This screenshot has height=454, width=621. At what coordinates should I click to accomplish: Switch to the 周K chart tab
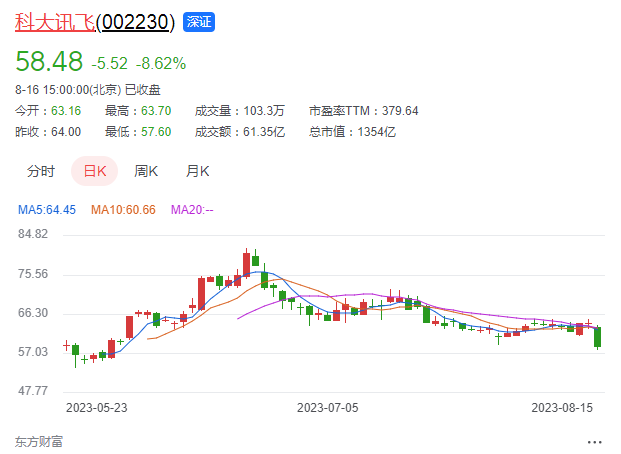pos(146,171)
